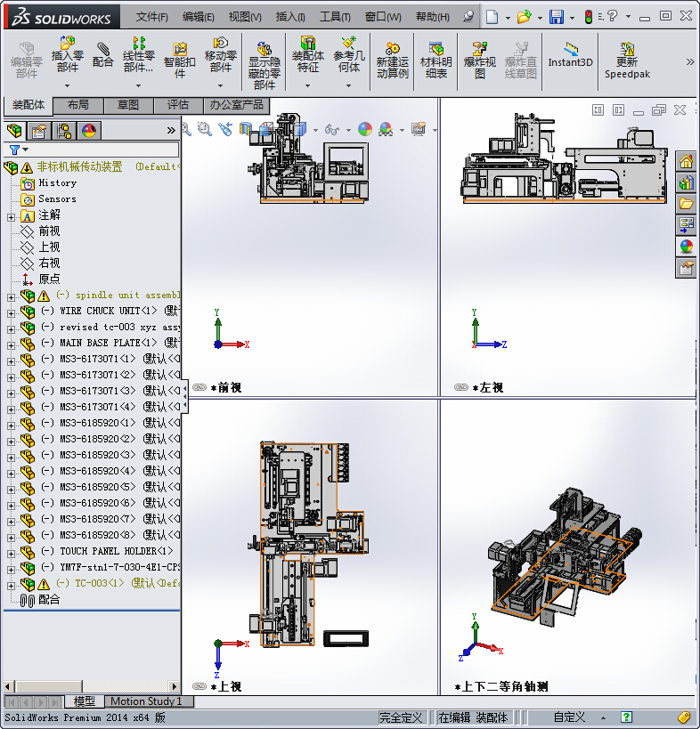Viewport: 700px width, 729px height.
Task: Open the 工具(T) menu
Action: (335, 17)
